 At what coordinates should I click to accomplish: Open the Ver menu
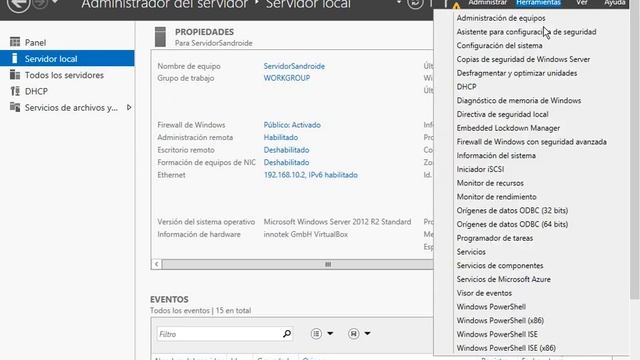coord(582,3)
